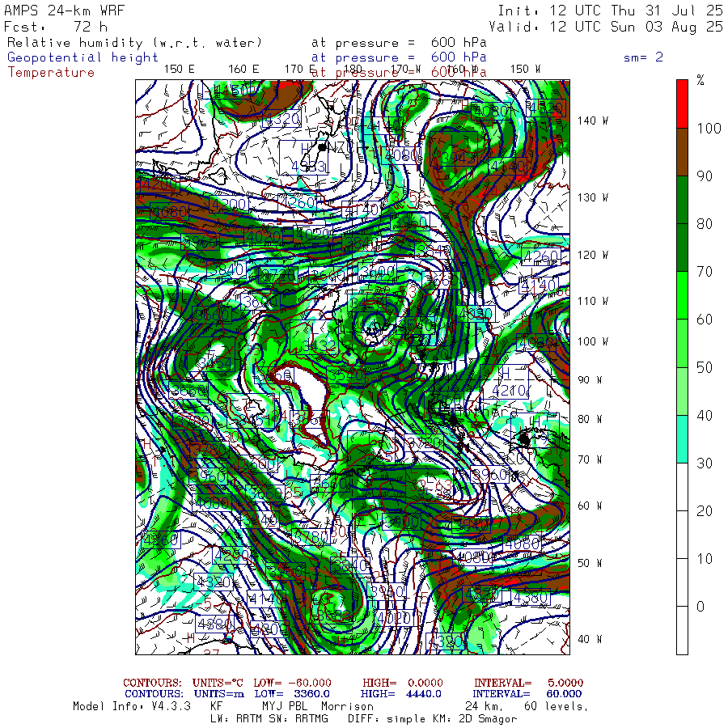Click the '40 W' longitude label
This screenshot has height=728, width=728.
[590, 639]
